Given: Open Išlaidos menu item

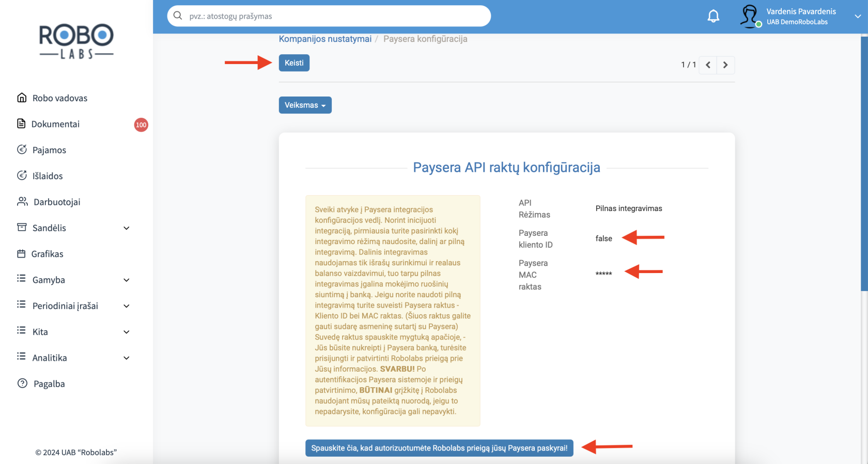Looking at the screenshot, I should pos(48,176).
